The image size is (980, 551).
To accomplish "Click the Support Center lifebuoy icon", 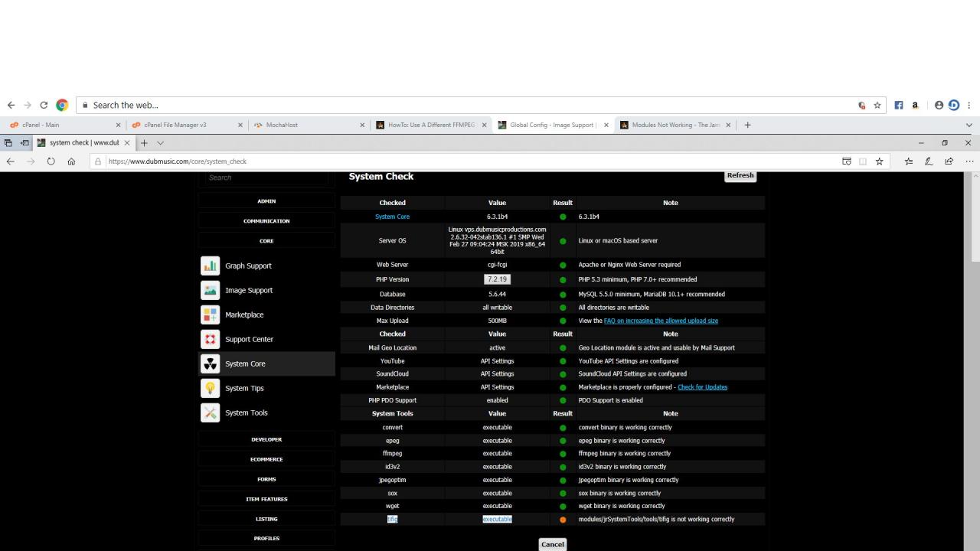I will pos(210,339).
